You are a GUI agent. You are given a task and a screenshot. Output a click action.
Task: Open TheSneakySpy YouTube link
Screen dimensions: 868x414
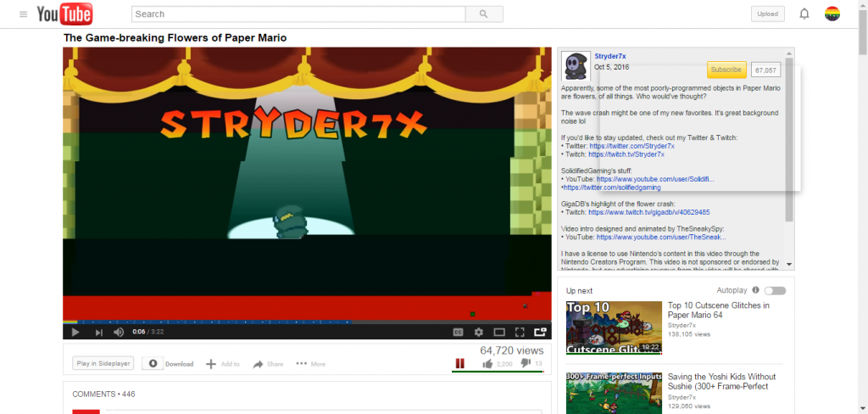point(660,237)
